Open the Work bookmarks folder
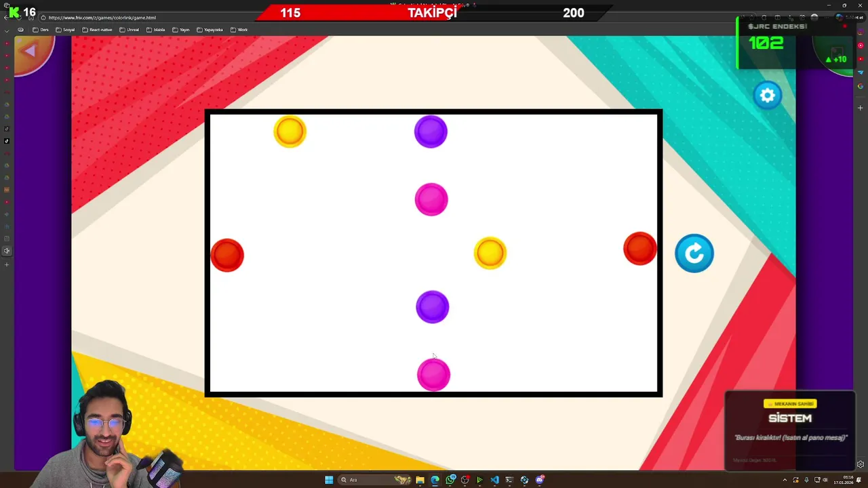868x488 pixels. 239,30
